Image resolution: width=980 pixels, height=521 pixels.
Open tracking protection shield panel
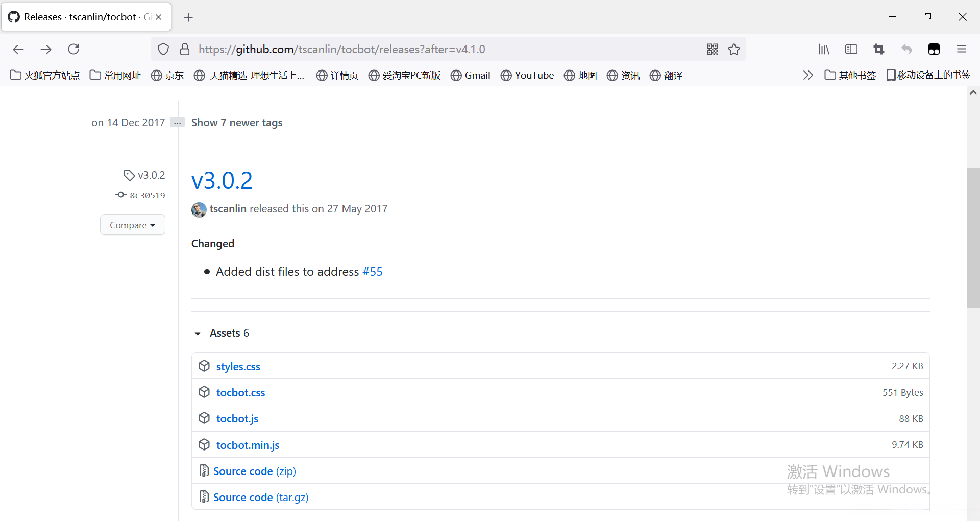click(x=163, y=49)
